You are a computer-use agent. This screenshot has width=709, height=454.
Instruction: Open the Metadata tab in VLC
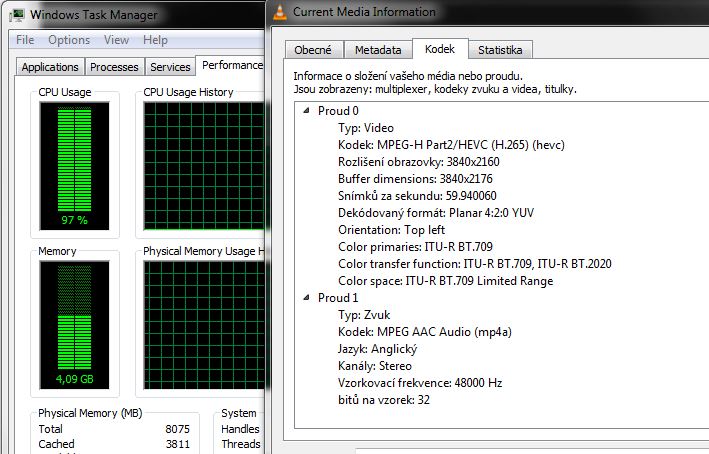[x=378, y=50]
